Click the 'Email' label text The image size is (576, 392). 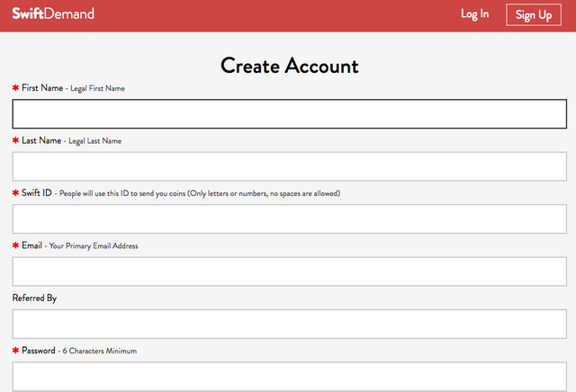pos(32,245)
